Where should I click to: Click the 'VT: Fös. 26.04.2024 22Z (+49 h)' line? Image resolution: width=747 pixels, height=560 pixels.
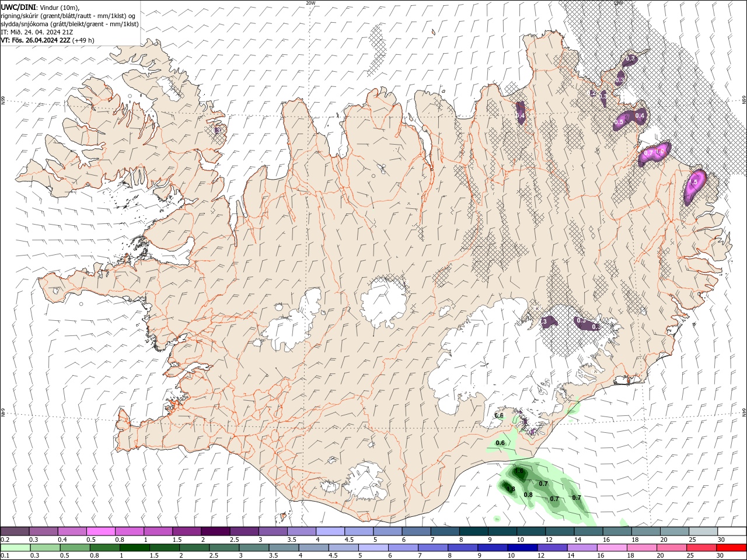[x=47, y=40]
